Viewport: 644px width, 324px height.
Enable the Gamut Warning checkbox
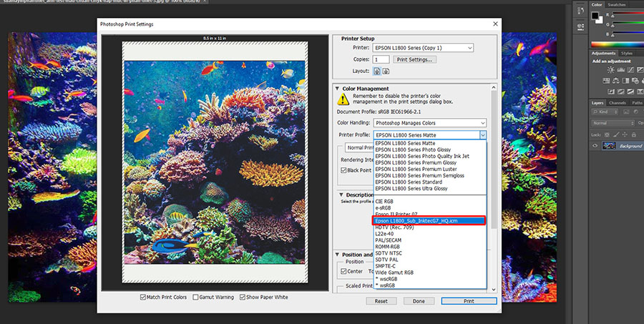195,297
